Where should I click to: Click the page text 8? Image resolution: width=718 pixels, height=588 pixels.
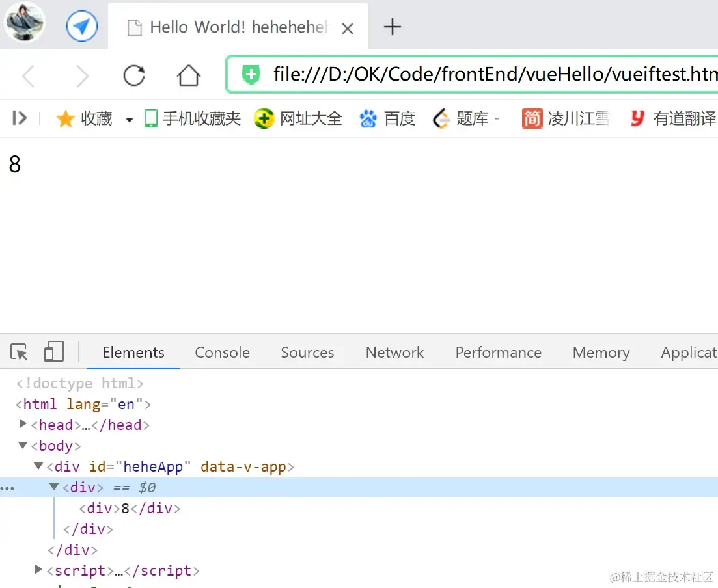[x=15, y=165]
